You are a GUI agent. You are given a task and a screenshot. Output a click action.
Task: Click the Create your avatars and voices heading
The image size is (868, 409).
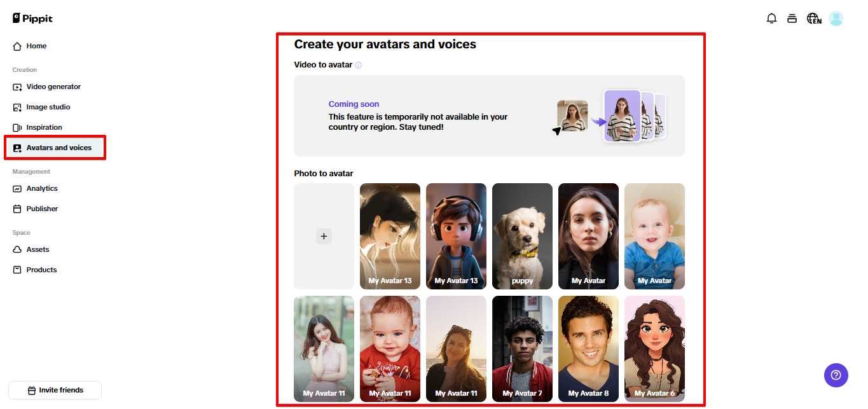click(x=385, y=45)
